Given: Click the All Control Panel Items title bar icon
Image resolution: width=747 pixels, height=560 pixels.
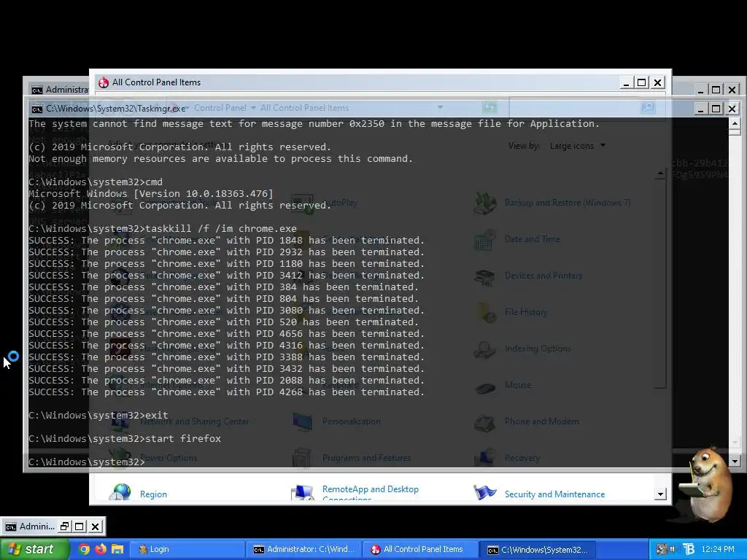Looking at the screenshot, I should [x=104, y=82].
